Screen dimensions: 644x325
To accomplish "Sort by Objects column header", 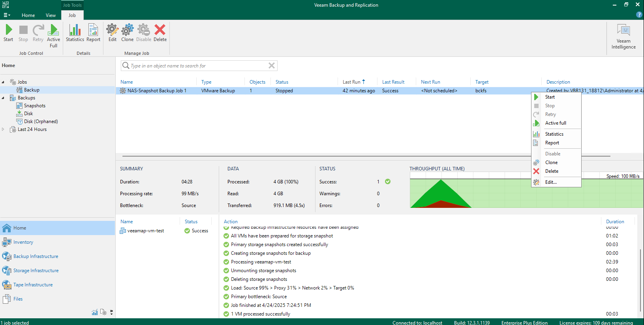I will [x=257, y=82].
